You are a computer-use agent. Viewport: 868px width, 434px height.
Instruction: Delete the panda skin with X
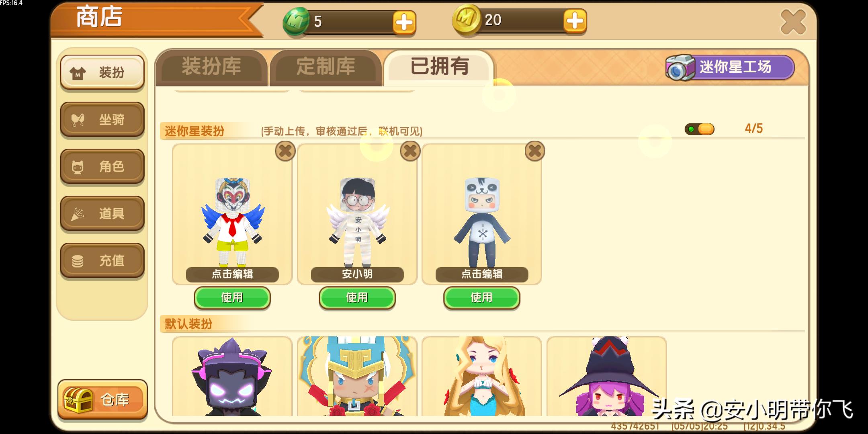(535, 151)
